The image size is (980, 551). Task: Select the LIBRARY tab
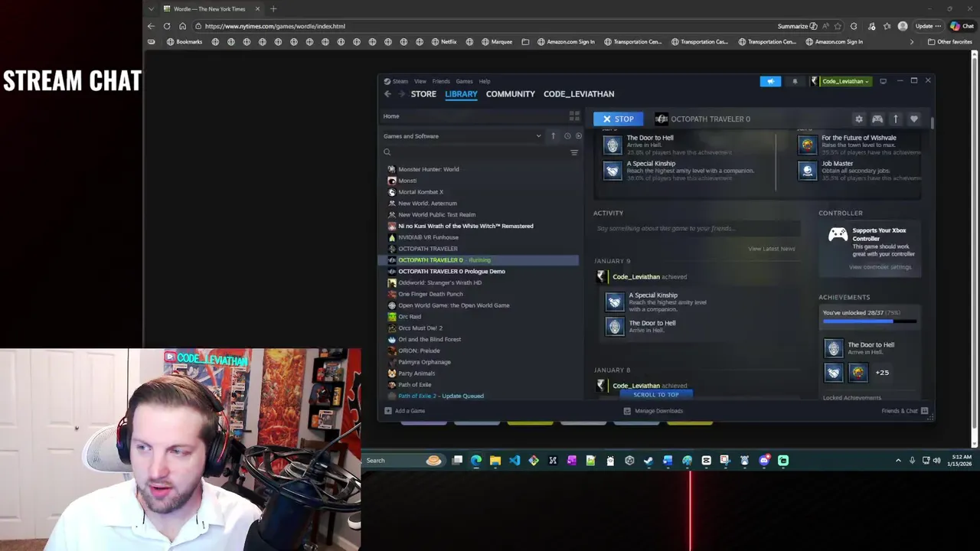pos(461,94)
